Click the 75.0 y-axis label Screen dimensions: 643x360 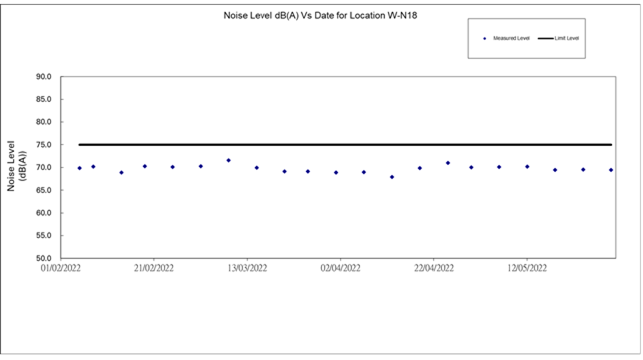click(43, 145)
